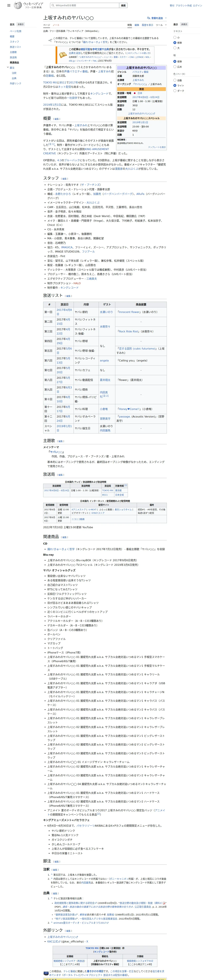Image resolution: width=210 pixels, height=980 pixels.
Task: Open the 水瀬いのり link in the first-episode row
Action: 106,312
